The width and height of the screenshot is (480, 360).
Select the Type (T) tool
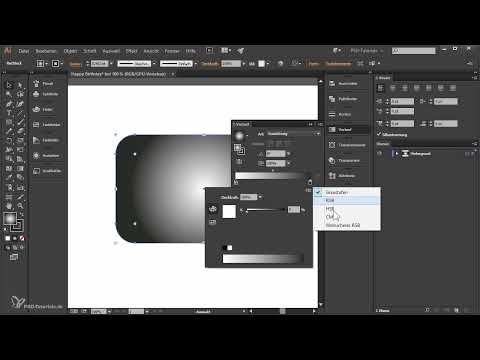click(9, 113)
